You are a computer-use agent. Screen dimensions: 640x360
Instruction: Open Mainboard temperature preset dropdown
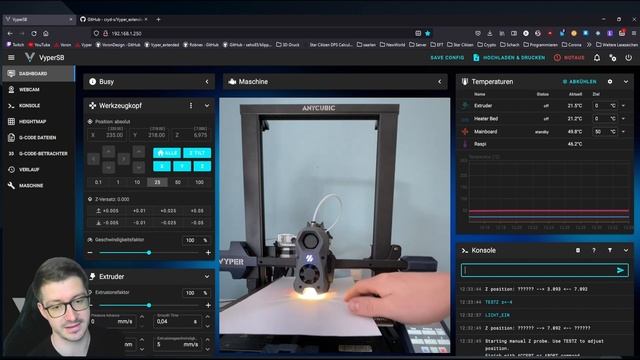click(x=623, y=132)
